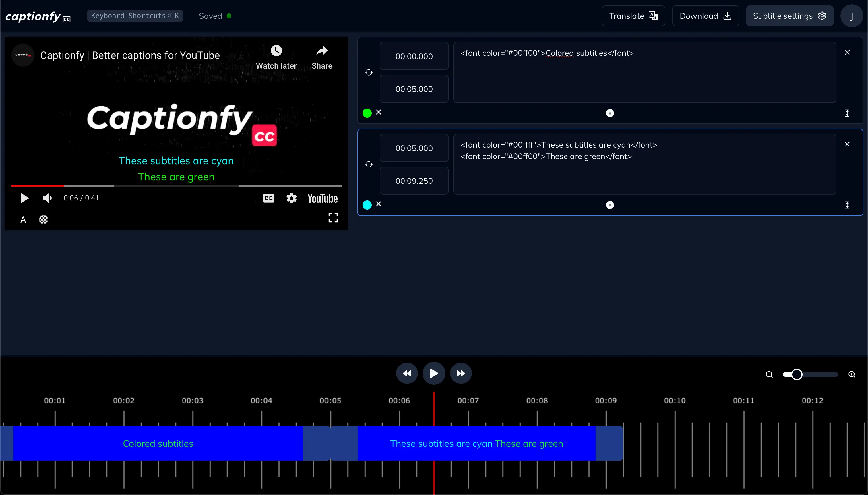Zoom in the timeline
Image resolution: width=868 pixels, height=495 pixels.
point(852,374)
